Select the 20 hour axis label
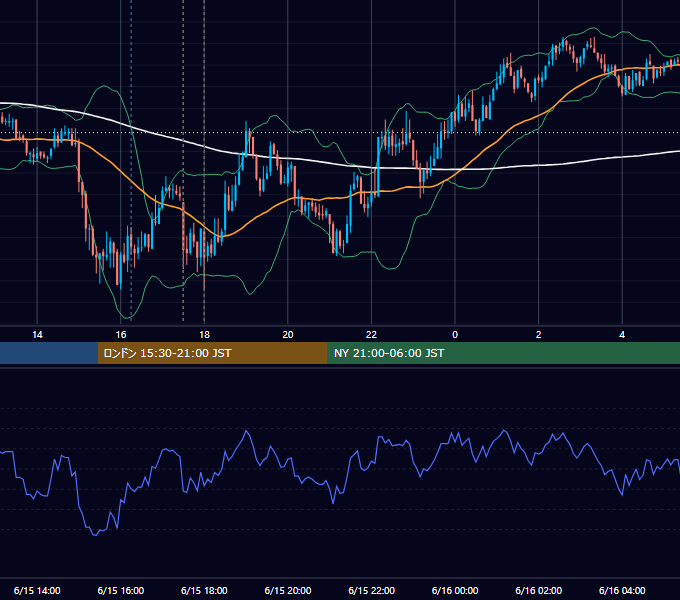Screen dimensions: 680x600 (288, 335)
